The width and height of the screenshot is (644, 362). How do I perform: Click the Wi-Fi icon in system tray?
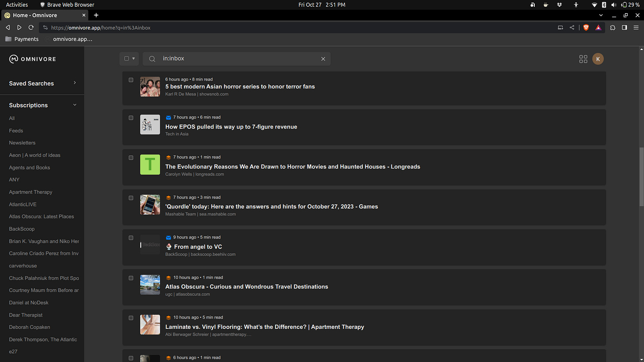point(594,4)
